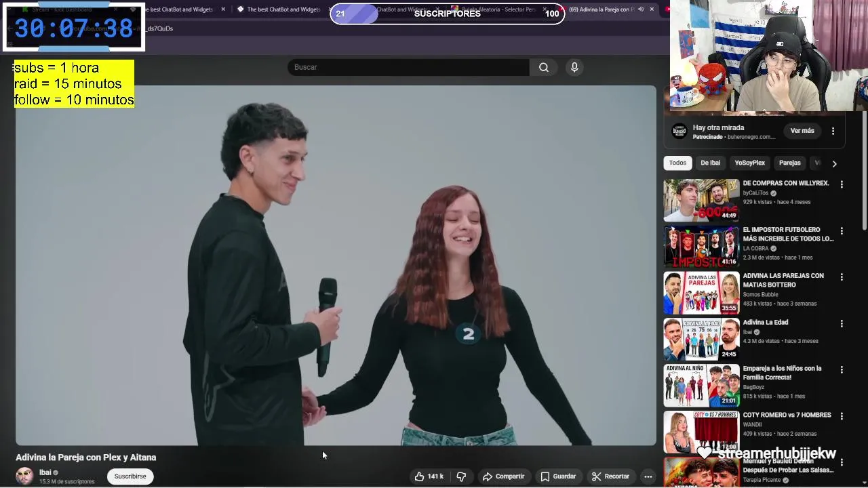Click the main video player area
Screen dimensions: 868x488
point(336,266)
